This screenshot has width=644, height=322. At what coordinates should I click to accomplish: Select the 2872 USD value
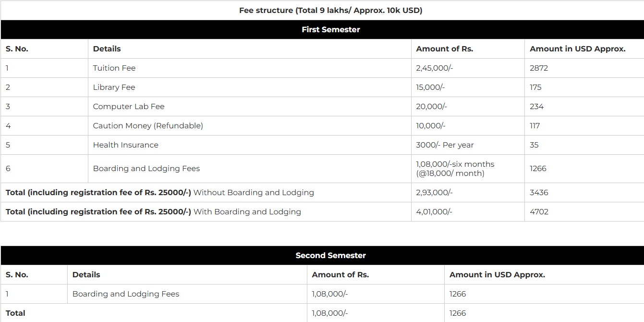click(539, 68)
